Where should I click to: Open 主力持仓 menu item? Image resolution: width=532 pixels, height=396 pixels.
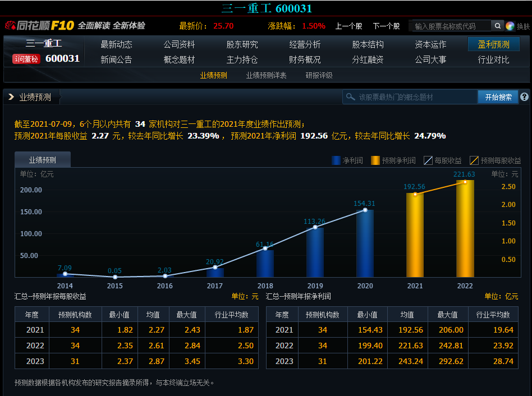(x=242, y=59)
